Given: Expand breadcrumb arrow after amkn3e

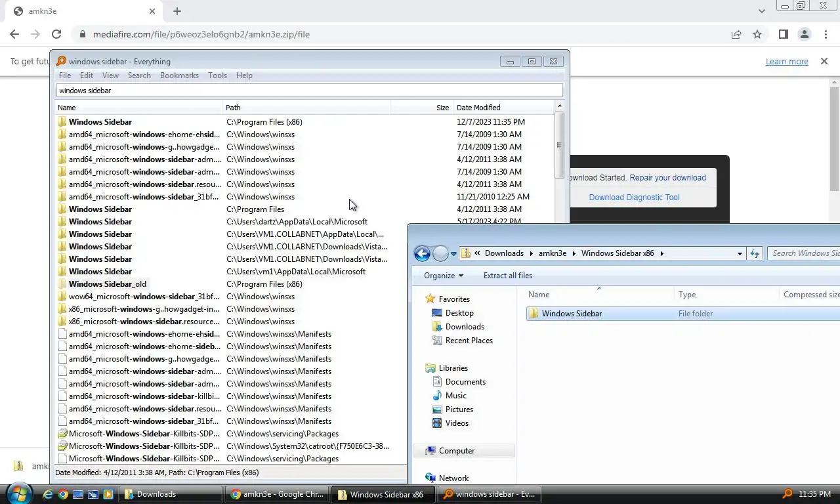Looking at the screenshot, I should [574, 253].
